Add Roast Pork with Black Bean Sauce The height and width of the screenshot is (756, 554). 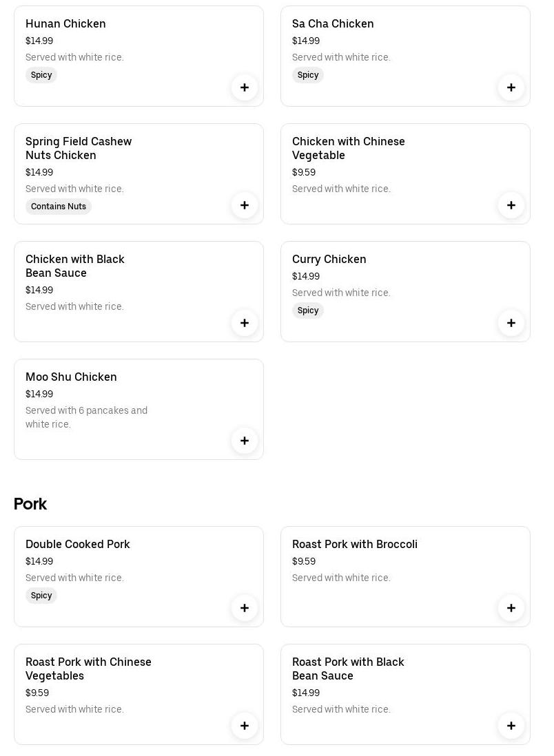[x=511, y=726]
